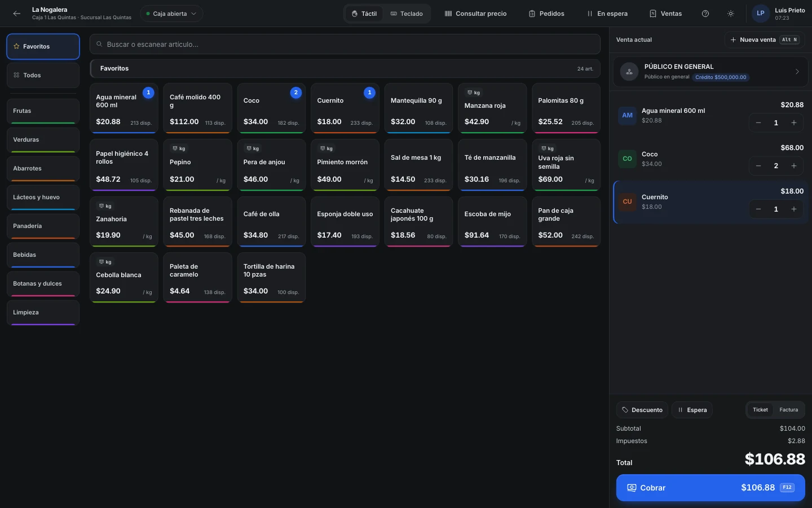Switch to Táctil input mode
812x508 pixels.
364,14
